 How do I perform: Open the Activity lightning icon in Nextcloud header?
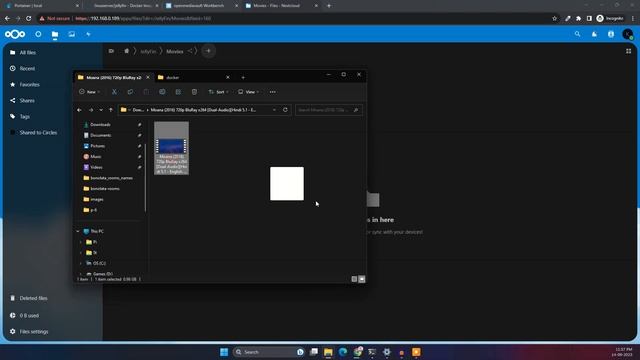pyautogui.click(x=88, y=34)
